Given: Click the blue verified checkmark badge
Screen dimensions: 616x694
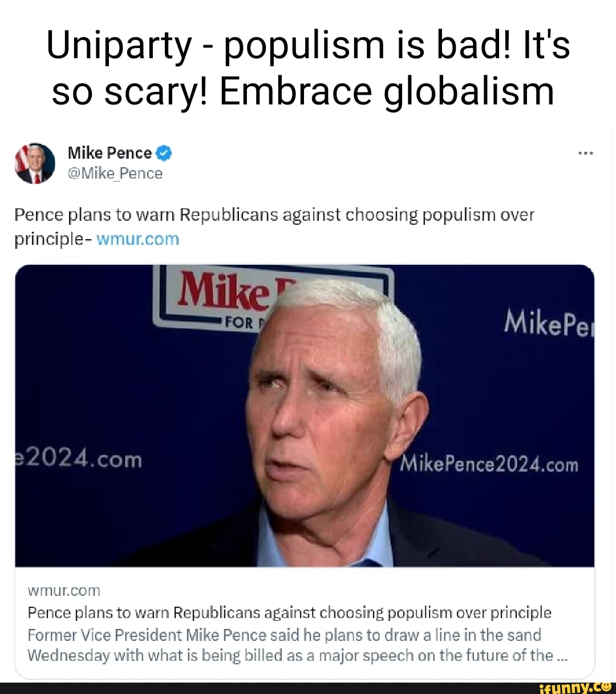Looking at the screenshot, I should (163, 153).
